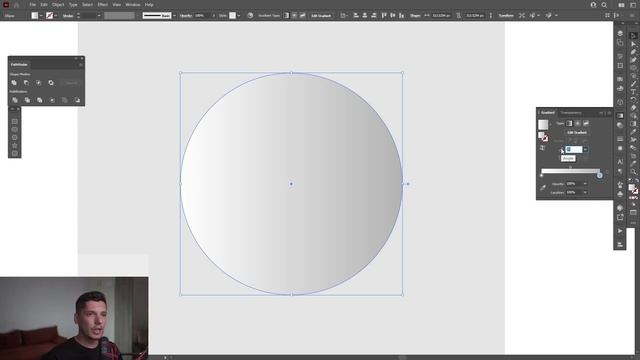640x360 pixels.
Task: Select the Pen tool
Action: click(x=633, y=52)
